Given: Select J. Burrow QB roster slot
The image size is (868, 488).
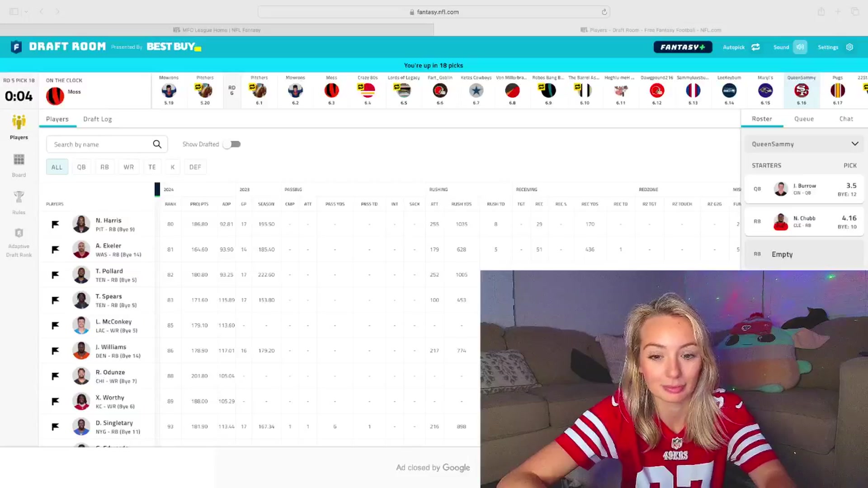Looking at the screenshot, I should coord(805,189).
